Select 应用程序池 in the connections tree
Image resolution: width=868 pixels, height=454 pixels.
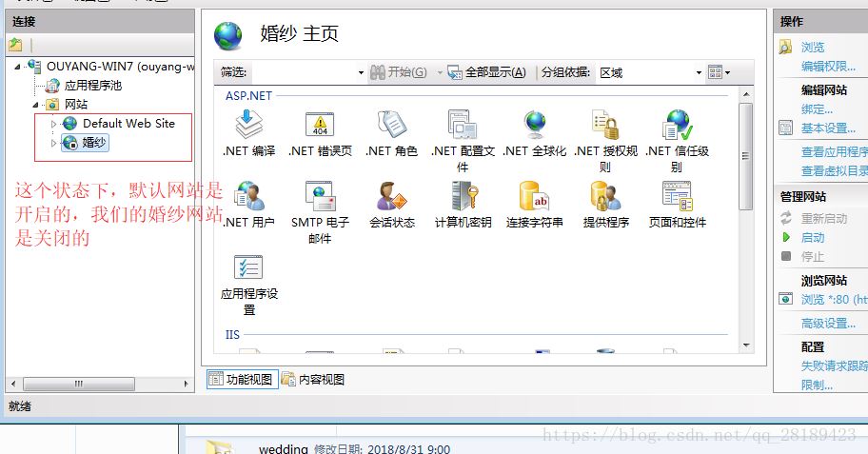pyautogui.click(x=92, y=86)
